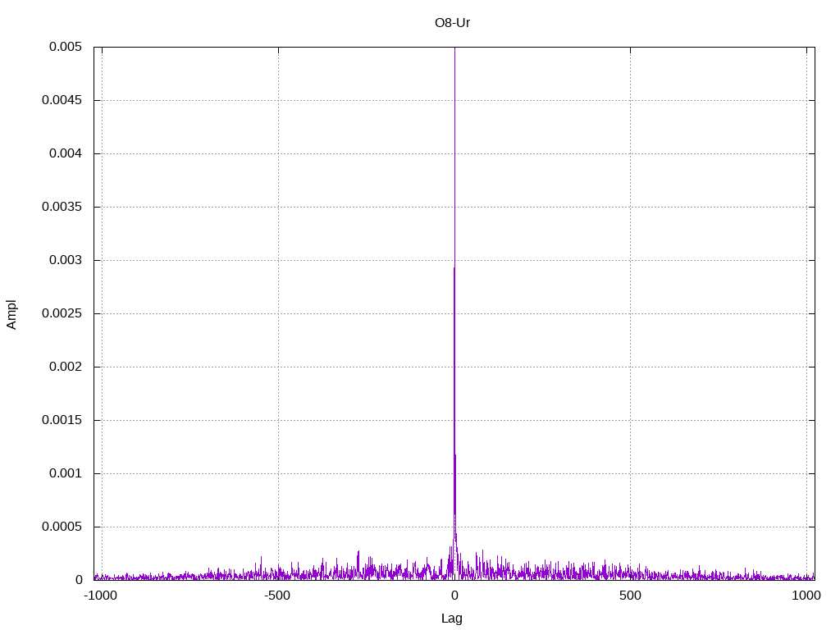
Task: Click the X-axis tick label -1000
Action: pyautogui.click(x=100, y=596)
